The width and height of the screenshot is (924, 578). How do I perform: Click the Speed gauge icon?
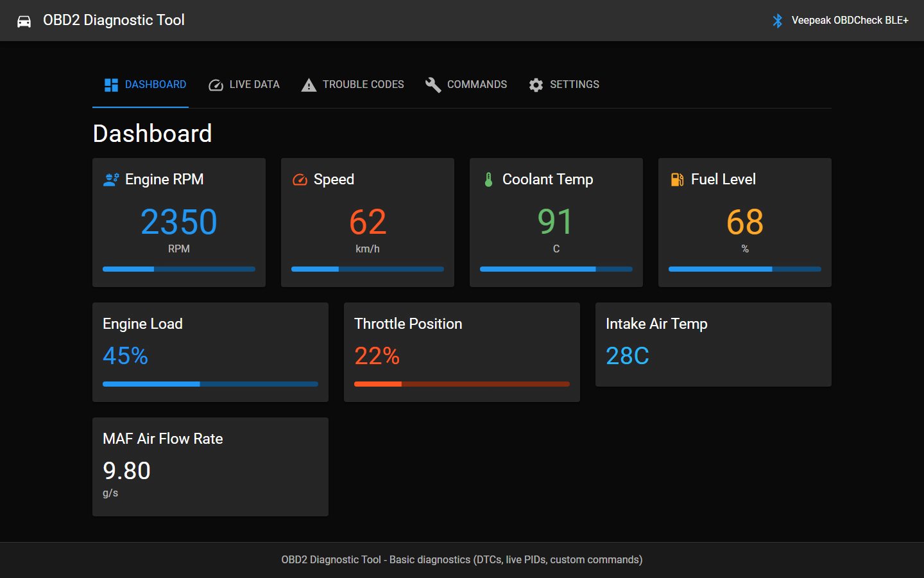(x=300, y=180)
